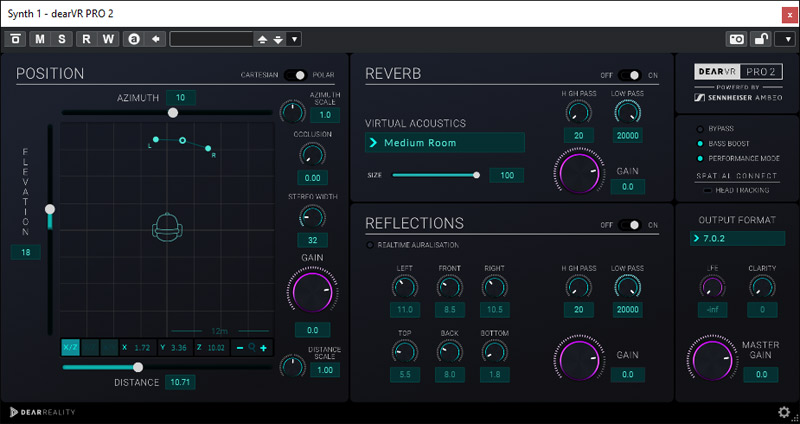This screenshot has width=800, height=424.
Task: Enable Bass Boost option
Action: pos(700,143)
